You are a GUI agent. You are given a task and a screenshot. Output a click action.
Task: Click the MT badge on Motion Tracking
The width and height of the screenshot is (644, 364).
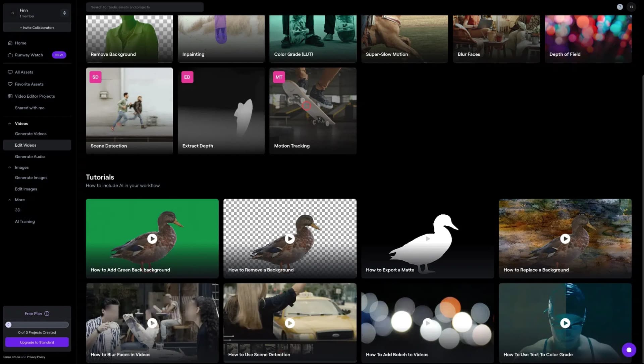point(279,77)
